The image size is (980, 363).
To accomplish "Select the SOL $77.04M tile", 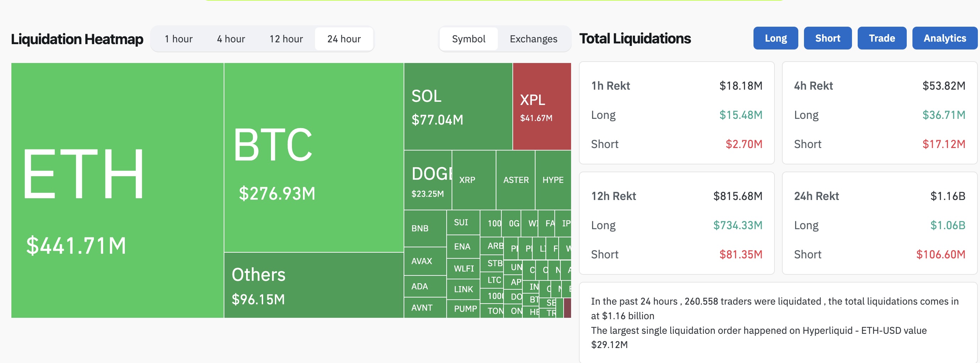I will (458, 106).
